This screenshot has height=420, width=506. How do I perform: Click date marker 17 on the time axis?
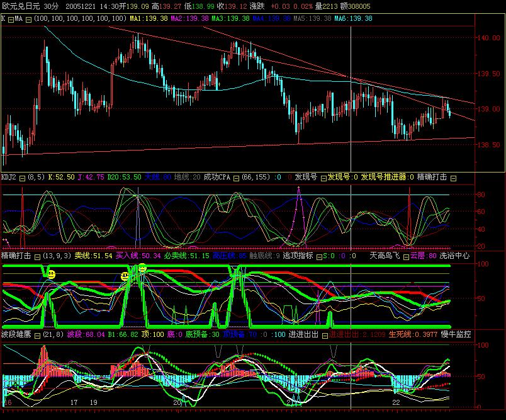[x=74, y=402]
